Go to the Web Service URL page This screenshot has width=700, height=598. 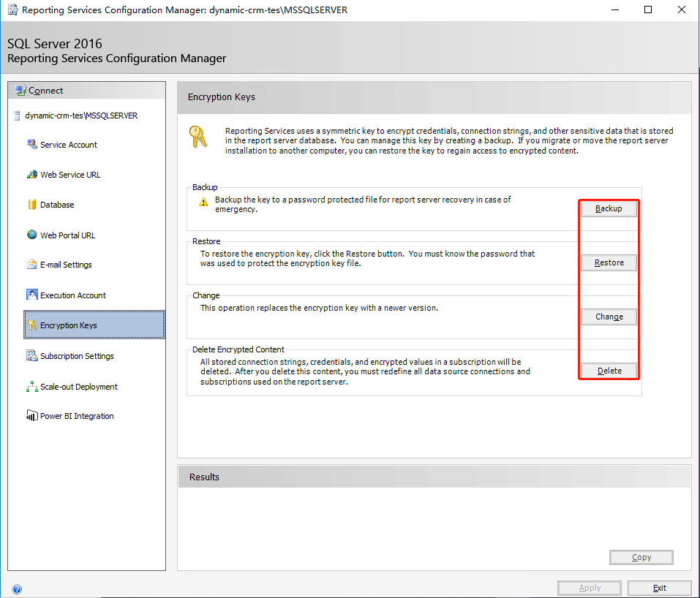coord(70,175)
